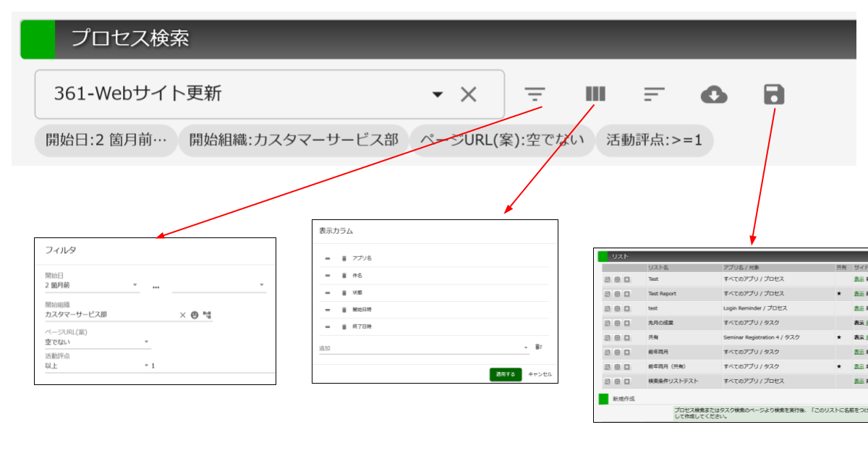Open the 2 箇月前 start date dropdown
The width and height of the screenshot is (868, 456).
[x=135, y=285]
